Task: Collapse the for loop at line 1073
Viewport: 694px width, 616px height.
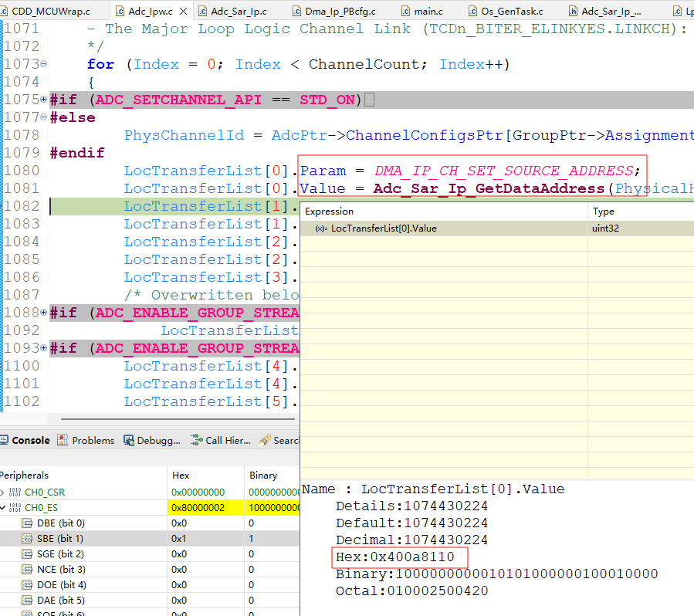Action: tap(44, 64)
